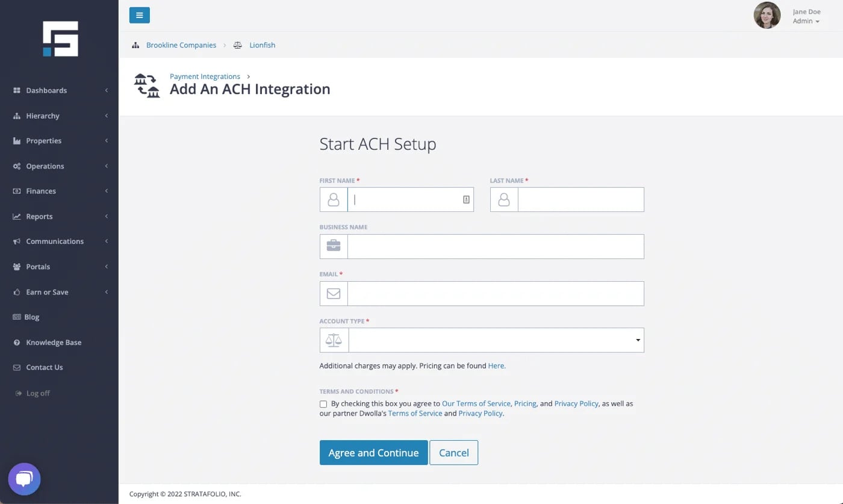This screenshot has width=843, height=504.
Task: Open the pricing 'Here' link
Action: pyautogui.click(x=496, y=366)
